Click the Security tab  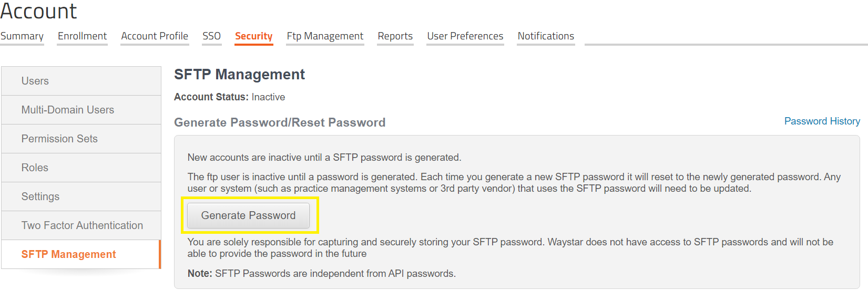(x=253, y=36)
